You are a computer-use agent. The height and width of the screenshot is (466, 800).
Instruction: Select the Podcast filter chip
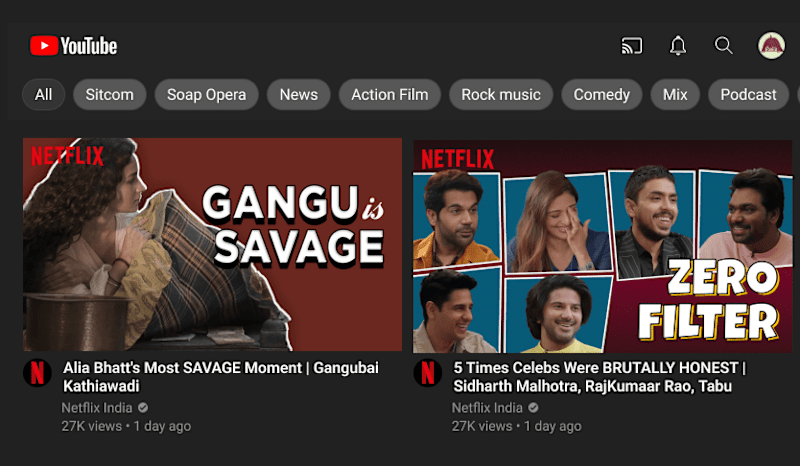(x=748, y=94)
